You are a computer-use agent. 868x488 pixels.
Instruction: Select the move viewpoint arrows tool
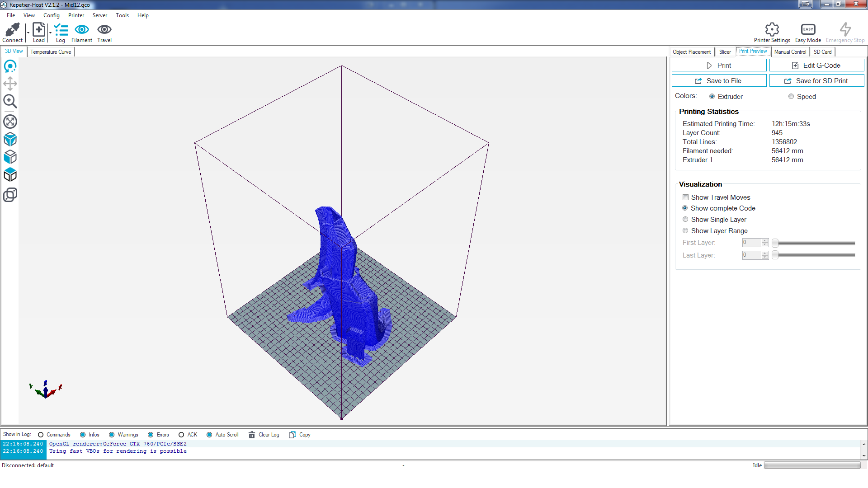[10, 84]
